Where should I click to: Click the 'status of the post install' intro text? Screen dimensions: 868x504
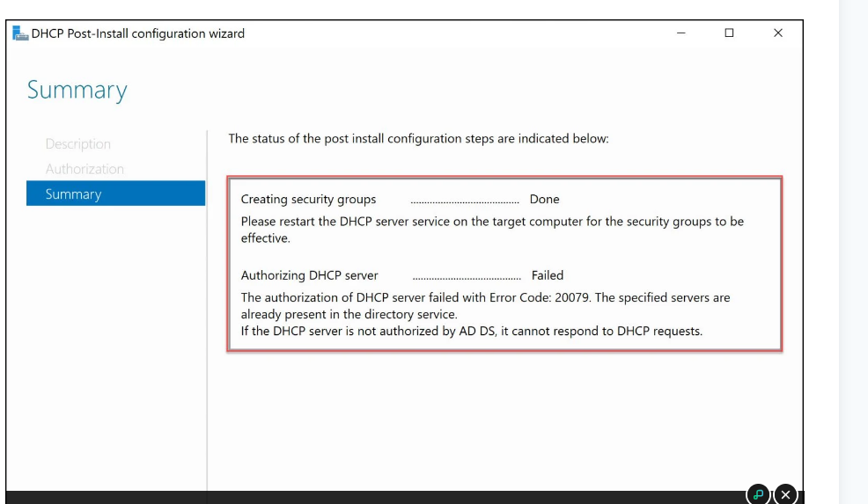click(x=418, y=138)
